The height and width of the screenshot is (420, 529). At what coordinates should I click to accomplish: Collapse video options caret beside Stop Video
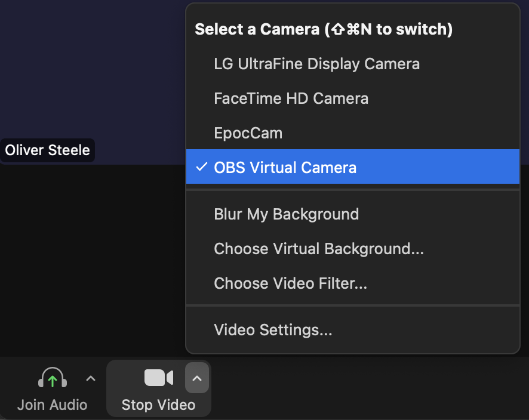tap(197, 378)
